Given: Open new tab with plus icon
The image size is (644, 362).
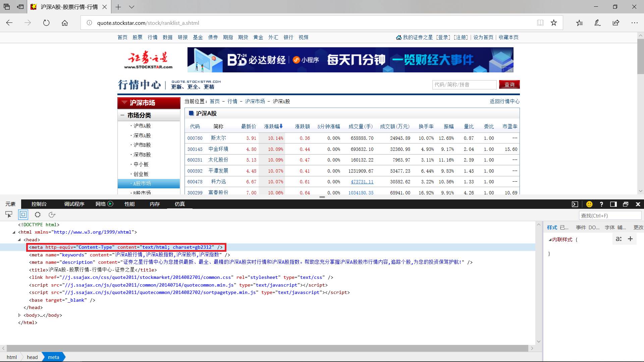Looking at the screenshot, I should click(x=118, y=7).
